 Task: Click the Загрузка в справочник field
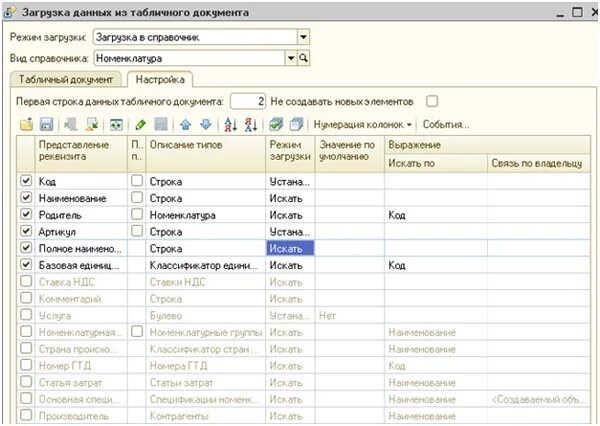pyautogui.click(x=195, y=37)
